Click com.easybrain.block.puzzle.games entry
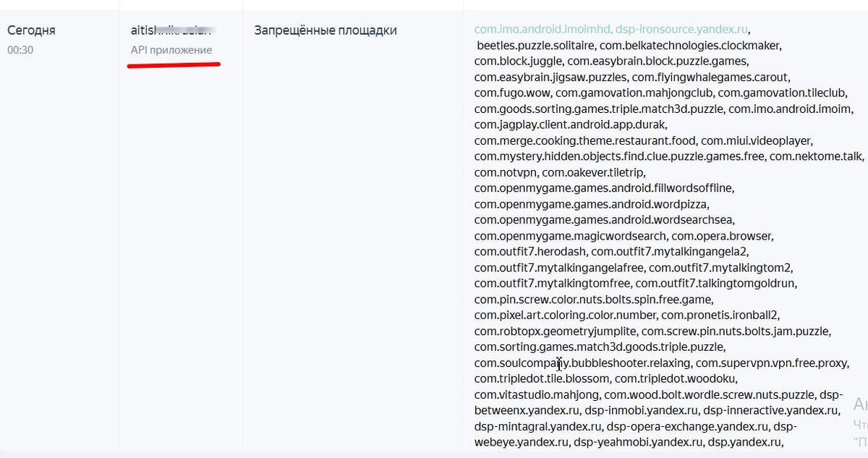The width and height of the screenshot is (868, 458). coord(658,62)
